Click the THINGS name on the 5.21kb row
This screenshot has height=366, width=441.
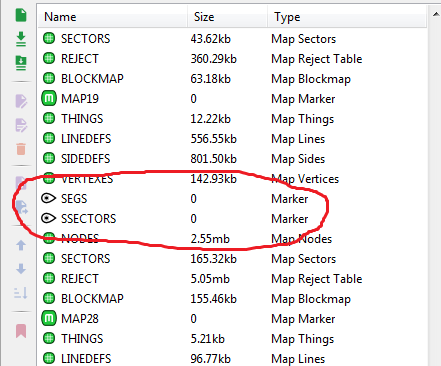click(82, 339)
